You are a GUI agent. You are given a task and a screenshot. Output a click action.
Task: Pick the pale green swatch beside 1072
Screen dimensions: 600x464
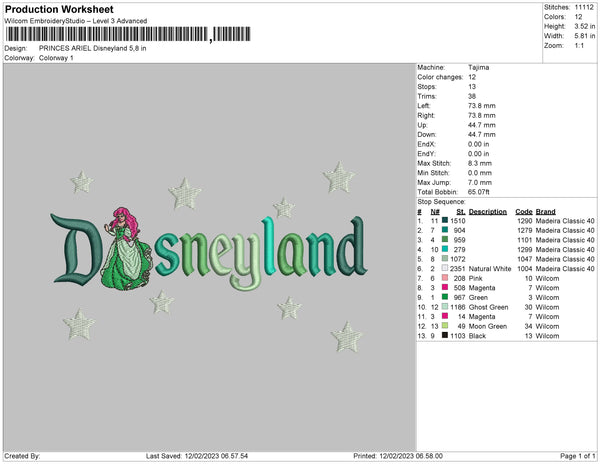pos(445,259)
